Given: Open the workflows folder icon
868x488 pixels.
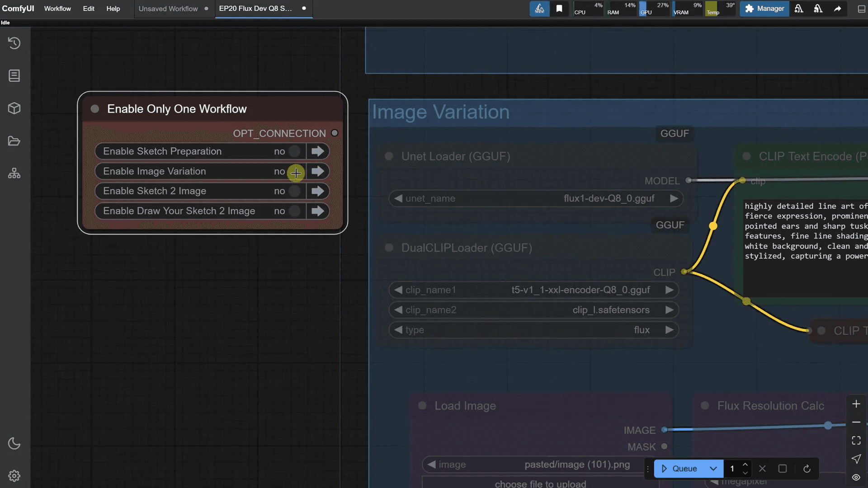Looking at the screenshot, I should pos(14,141).
